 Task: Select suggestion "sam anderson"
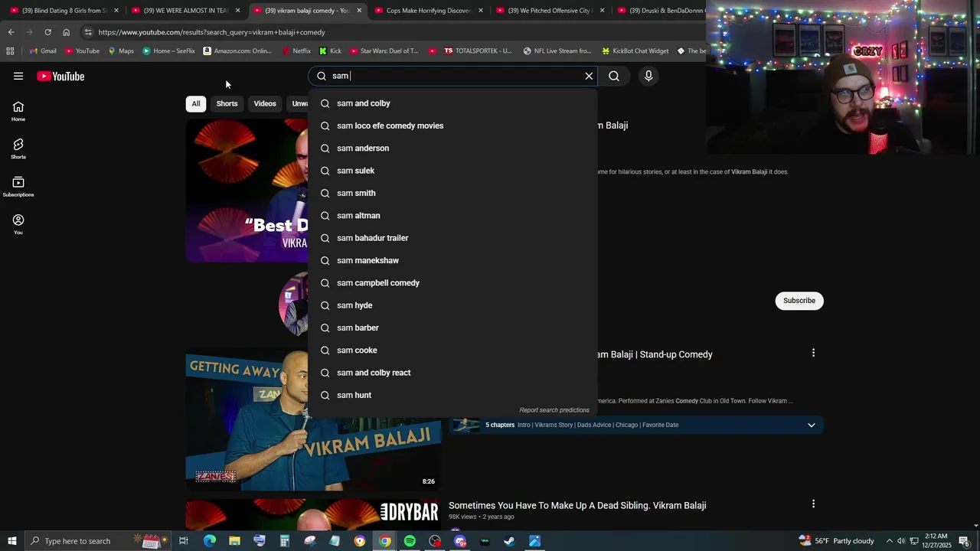(x=452, y=148)
